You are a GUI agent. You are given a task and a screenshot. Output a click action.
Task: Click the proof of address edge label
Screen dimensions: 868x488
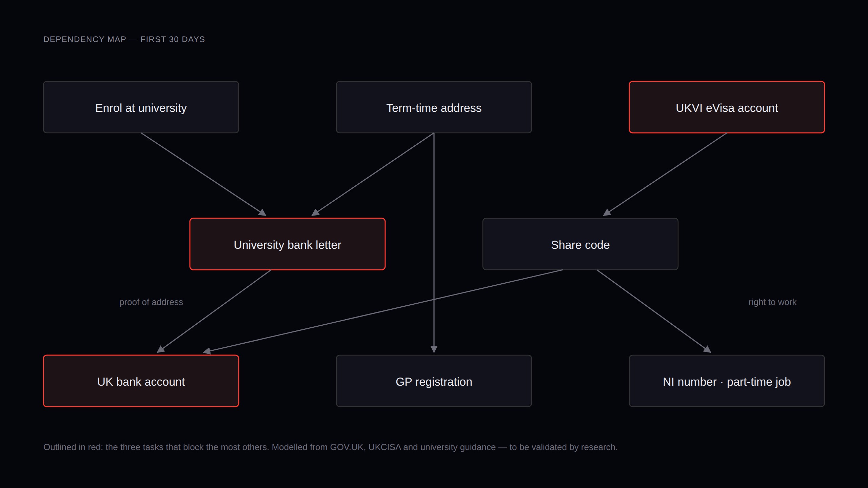coord(151,302)
